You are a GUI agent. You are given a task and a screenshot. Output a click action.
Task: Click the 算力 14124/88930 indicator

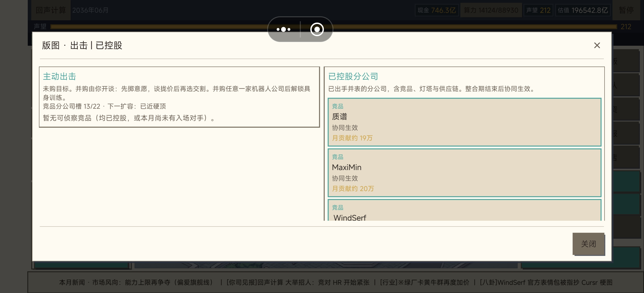[491, 10]
